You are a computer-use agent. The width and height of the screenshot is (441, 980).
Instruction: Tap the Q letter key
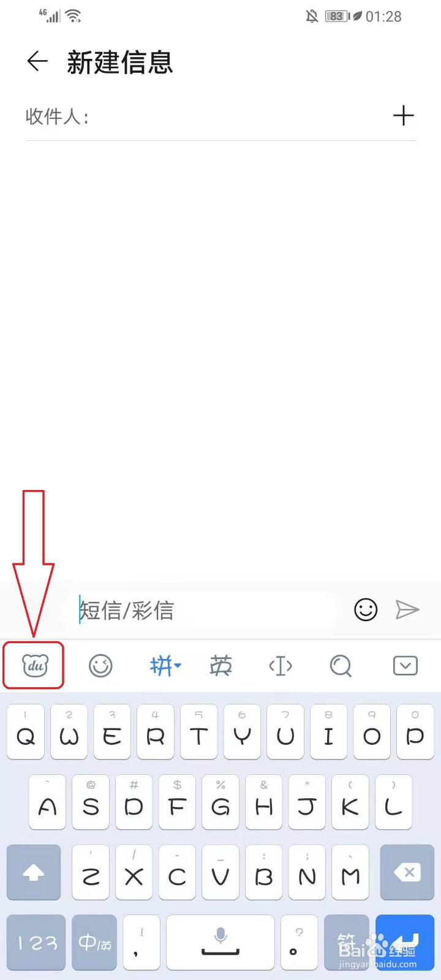point(26,732)
